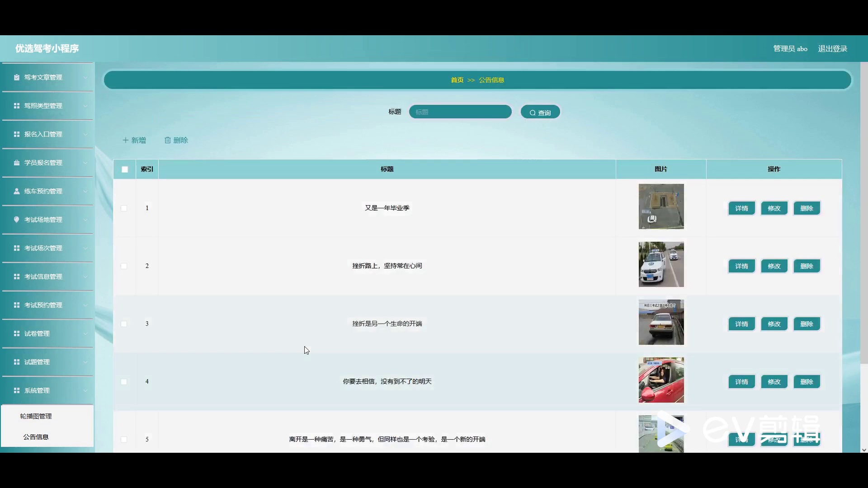Focus the 标题 search input field
The height and width of the screenshot is (488, 868).
point(460,112)
